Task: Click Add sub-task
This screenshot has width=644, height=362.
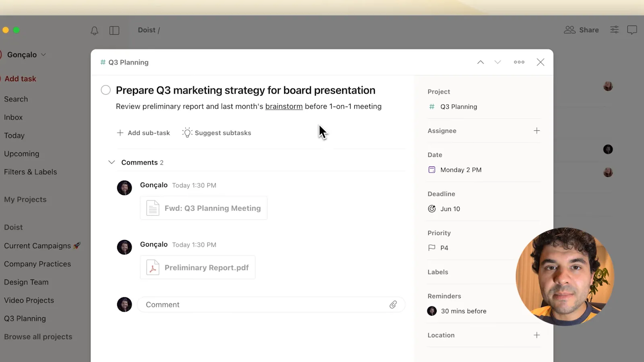Action: click(143, 133)
